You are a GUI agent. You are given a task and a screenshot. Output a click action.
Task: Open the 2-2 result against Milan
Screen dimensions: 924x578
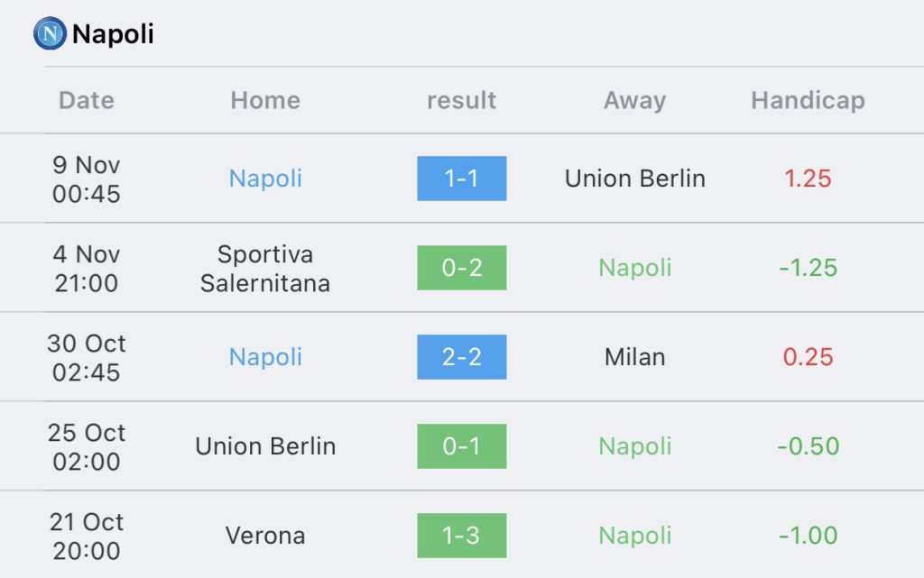461,357
